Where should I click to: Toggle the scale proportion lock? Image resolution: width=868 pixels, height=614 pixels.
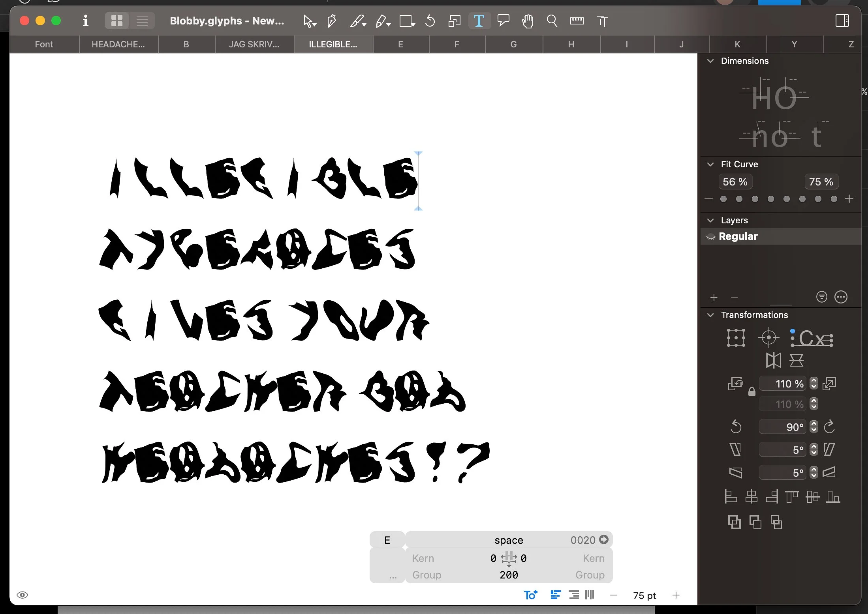(752, 391)
